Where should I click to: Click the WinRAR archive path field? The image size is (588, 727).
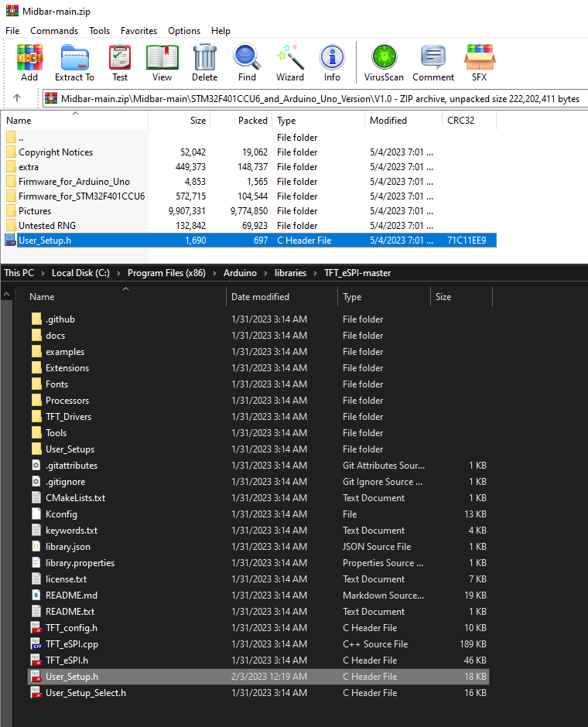316,98
